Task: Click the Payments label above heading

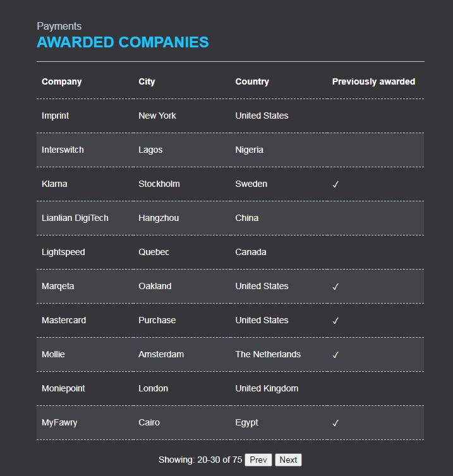Action: (x=59, y=26)
